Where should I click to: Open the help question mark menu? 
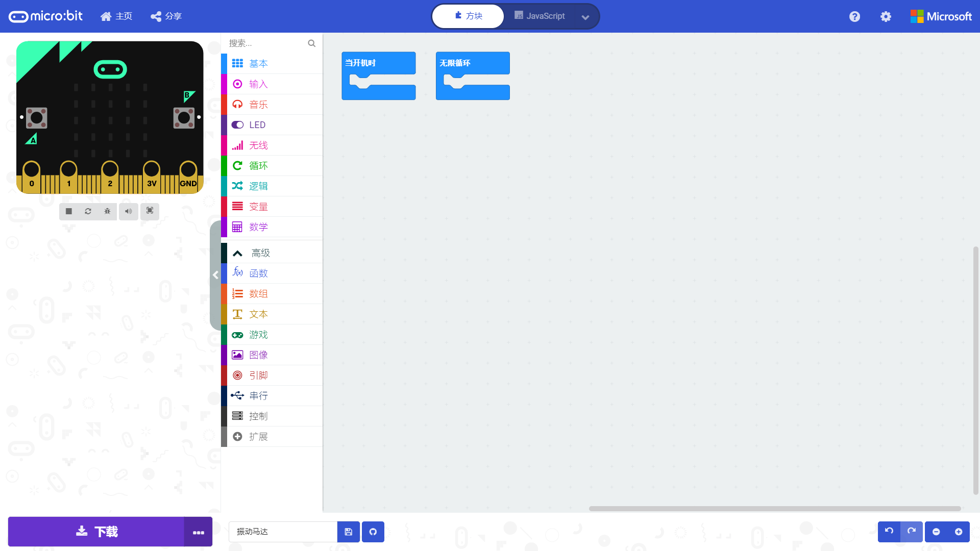[854, 16]
